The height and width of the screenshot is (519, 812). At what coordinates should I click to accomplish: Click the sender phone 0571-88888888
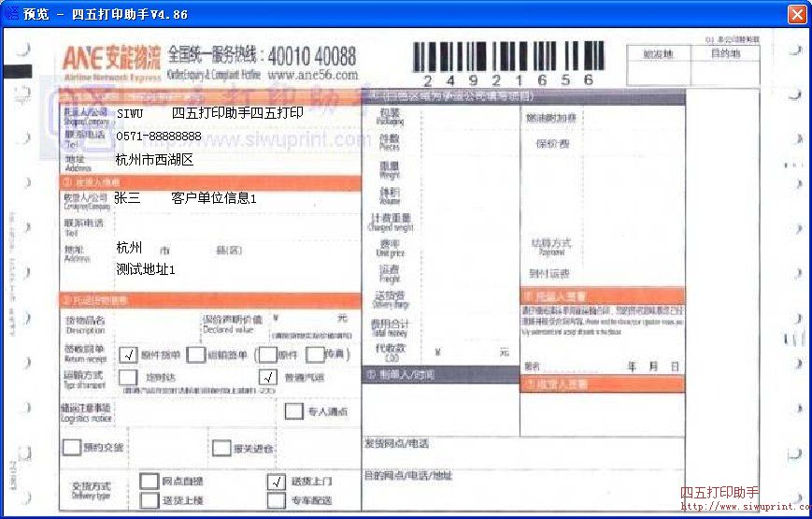pos(159,137)
